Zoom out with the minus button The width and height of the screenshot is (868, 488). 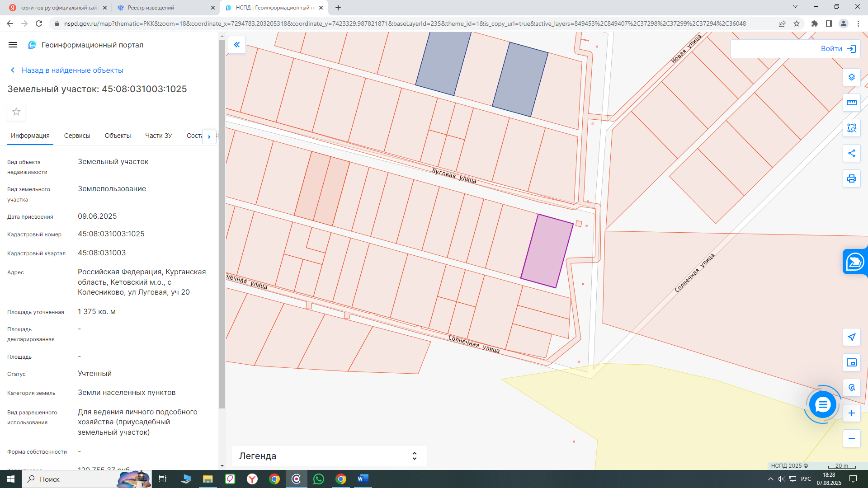tap(851, 438)
